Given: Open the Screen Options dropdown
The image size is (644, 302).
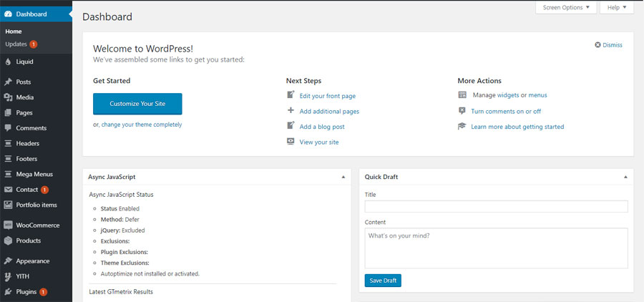Looking at the screenshot, I should [x=566, y=7].
